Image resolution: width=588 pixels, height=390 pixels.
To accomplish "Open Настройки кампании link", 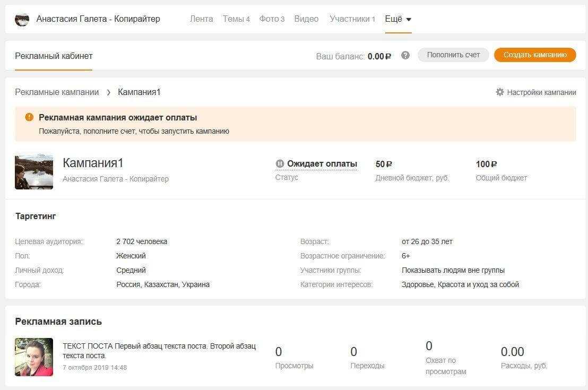I will 541,92.
